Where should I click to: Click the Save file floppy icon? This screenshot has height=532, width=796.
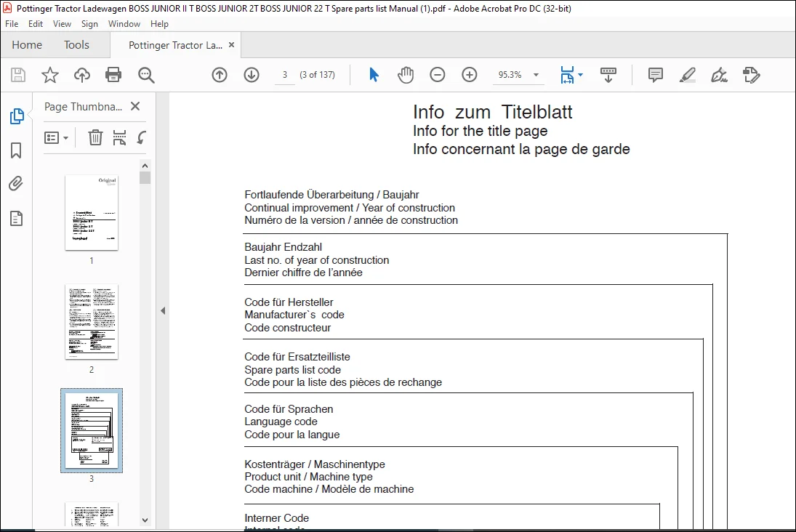(18, 75)
